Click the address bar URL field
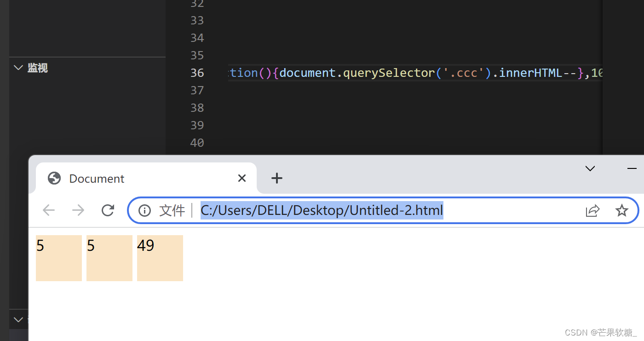This screenshot has height=341, width=644. tap(383, 211)
